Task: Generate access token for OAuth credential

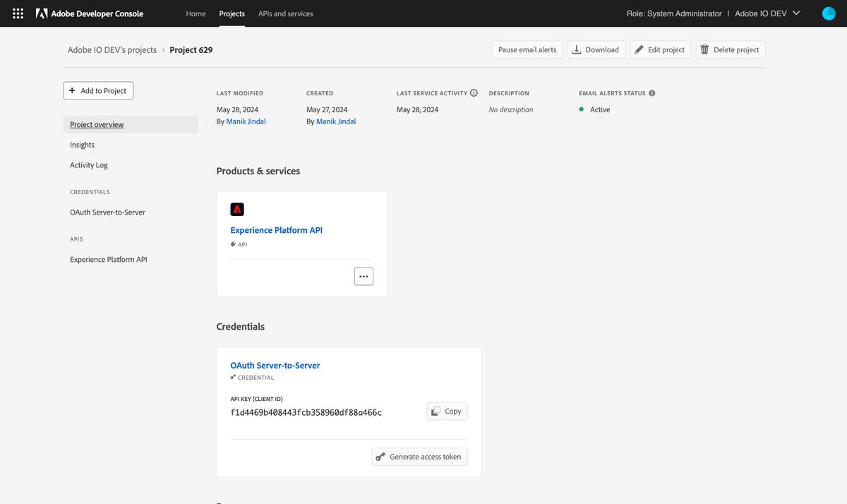Action: (x=419, y=457)
